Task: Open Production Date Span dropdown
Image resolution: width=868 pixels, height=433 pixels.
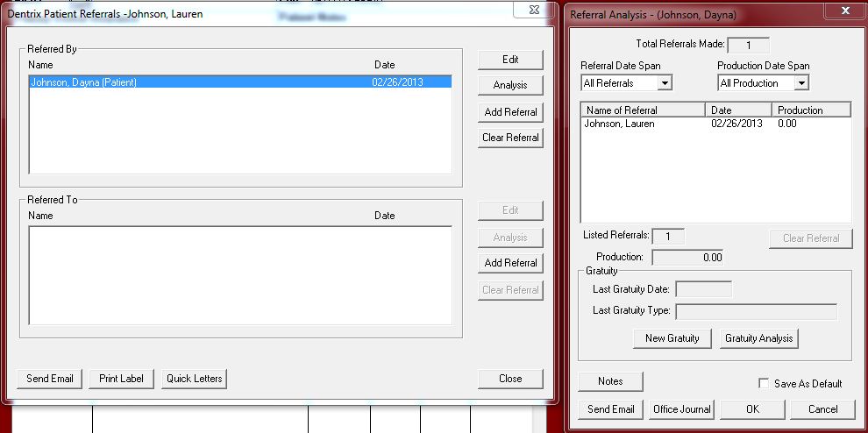Action: pyautogui.click(x=801, y=83)
